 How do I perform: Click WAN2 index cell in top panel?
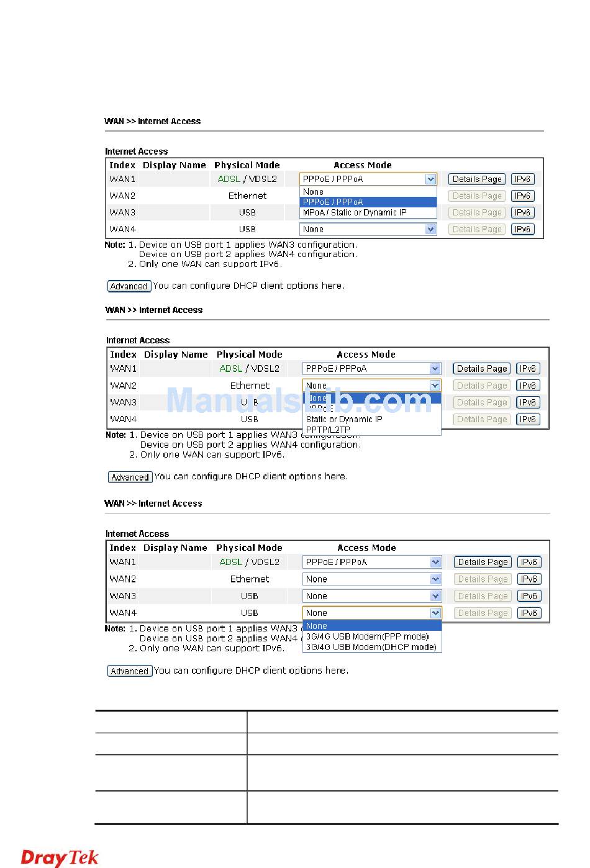click(x=122, y=196)
